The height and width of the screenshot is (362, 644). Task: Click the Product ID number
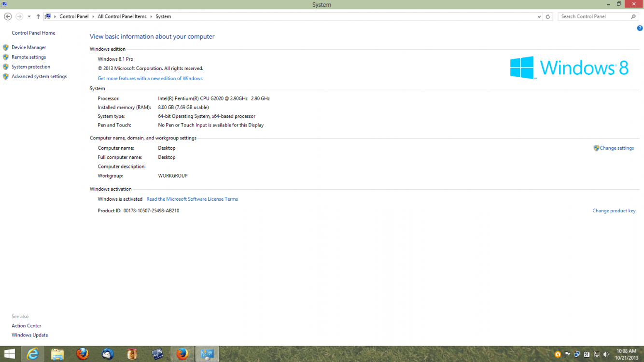pyautogui.click(x=151, y=211)
